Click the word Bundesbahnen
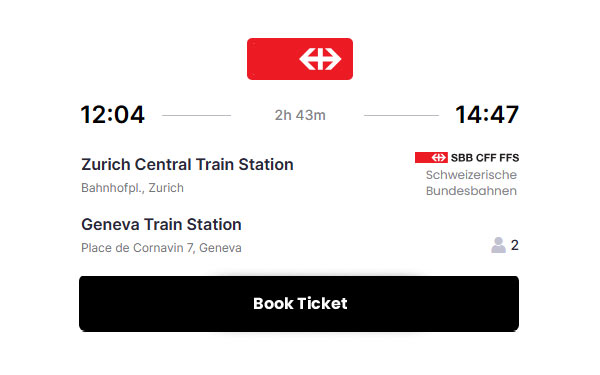 tap(471, 191)
